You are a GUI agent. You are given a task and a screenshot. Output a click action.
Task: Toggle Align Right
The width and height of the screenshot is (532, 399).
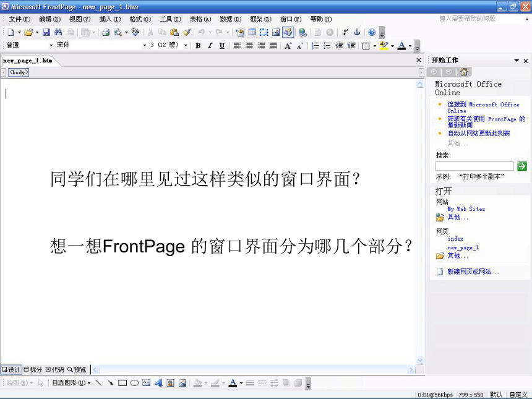pyautogui.click(x=261, y=45)
